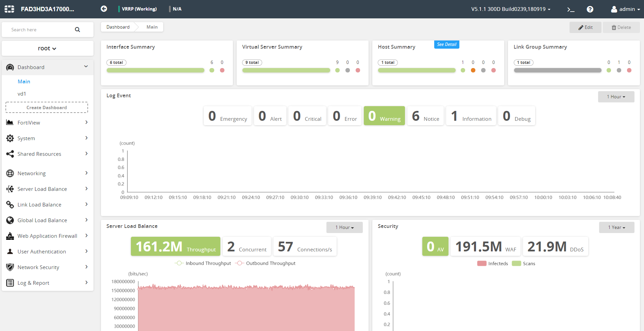Click the FortiView chart icon
Viewport: 644px width, 331px height.
tap(10, 122)
